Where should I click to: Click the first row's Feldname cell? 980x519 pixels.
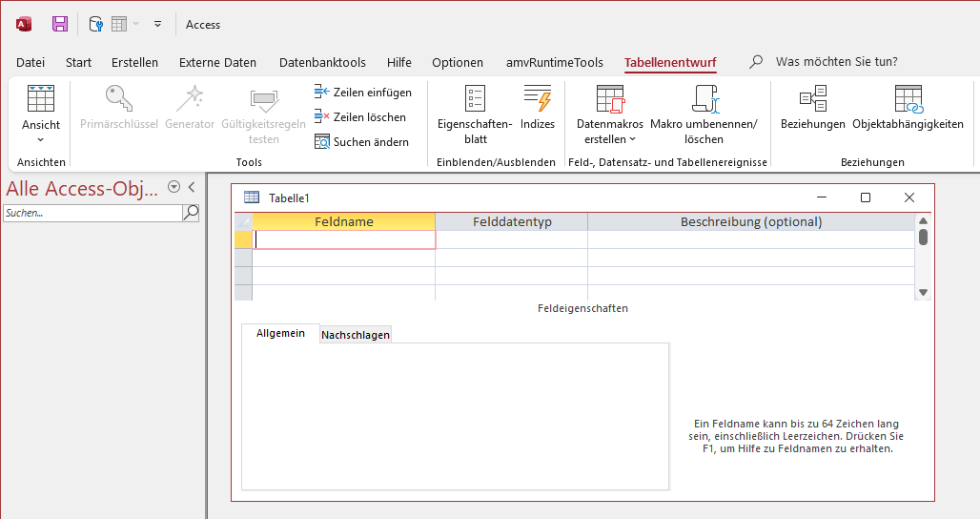pos(344,240)
